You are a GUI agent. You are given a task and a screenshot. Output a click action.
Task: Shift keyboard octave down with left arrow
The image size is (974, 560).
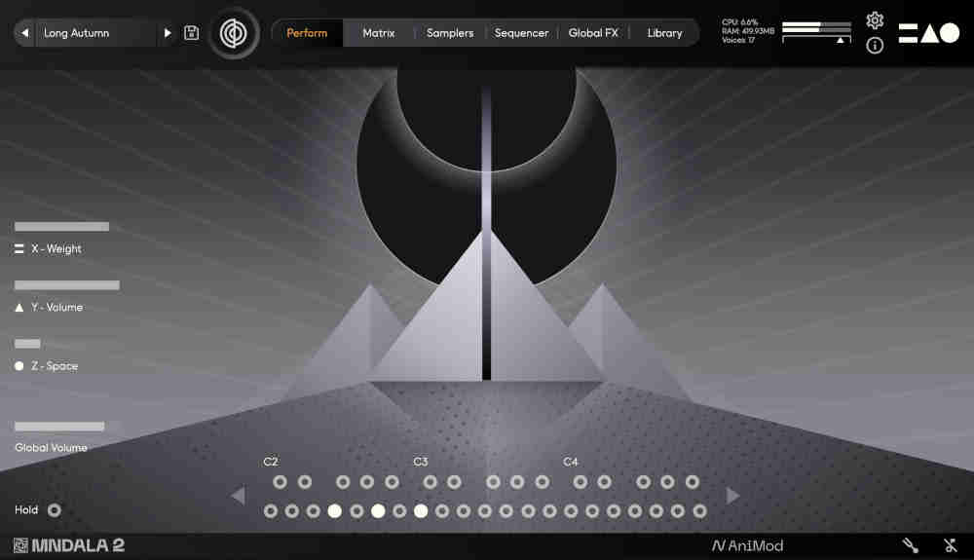point(238,497)
